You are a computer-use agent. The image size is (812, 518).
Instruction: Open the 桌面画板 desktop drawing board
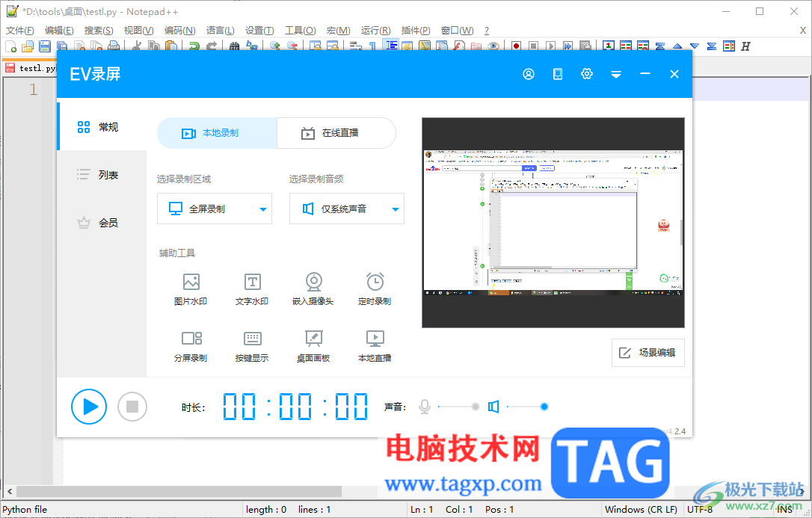point(313,346)
